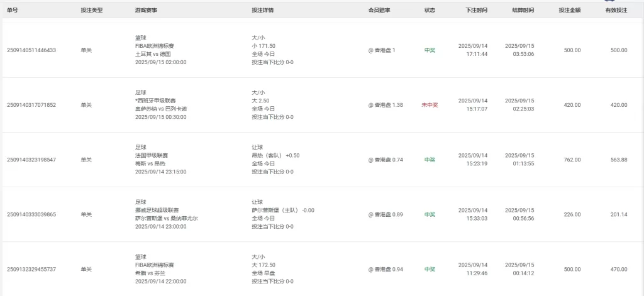Click the 下注时间 column header
This screenshot has height=296, width=644.
click(476, 10)
